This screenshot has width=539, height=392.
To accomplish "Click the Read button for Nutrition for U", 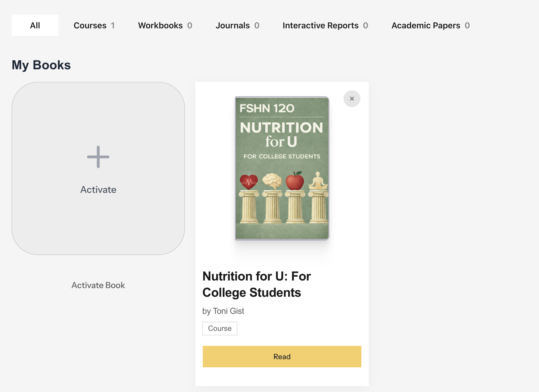I will [x=282, y=356].
